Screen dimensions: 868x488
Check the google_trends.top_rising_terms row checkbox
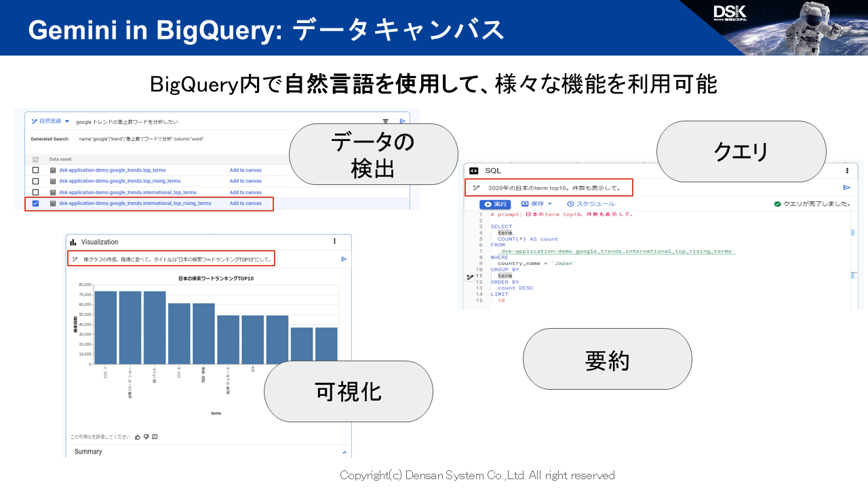click(35, 181)
